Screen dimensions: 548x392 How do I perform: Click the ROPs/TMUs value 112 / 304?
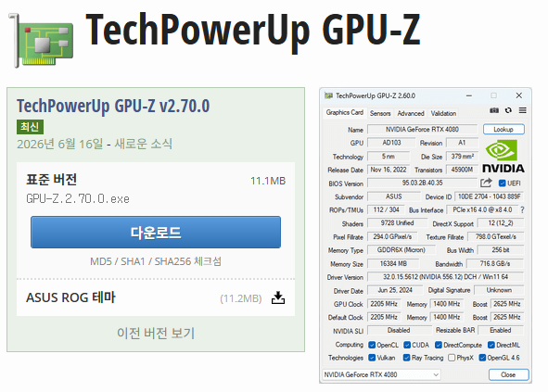(386, 209)
